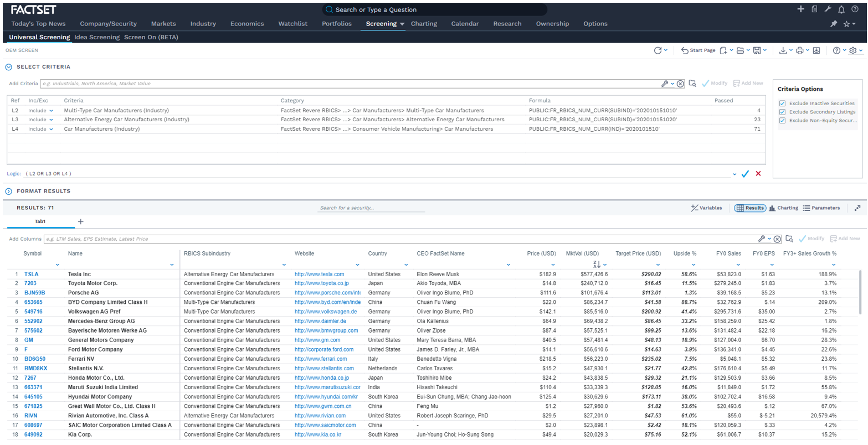Open the Markets menu
The height and width of the screenshot is (445, 868).
pos(163,24)
